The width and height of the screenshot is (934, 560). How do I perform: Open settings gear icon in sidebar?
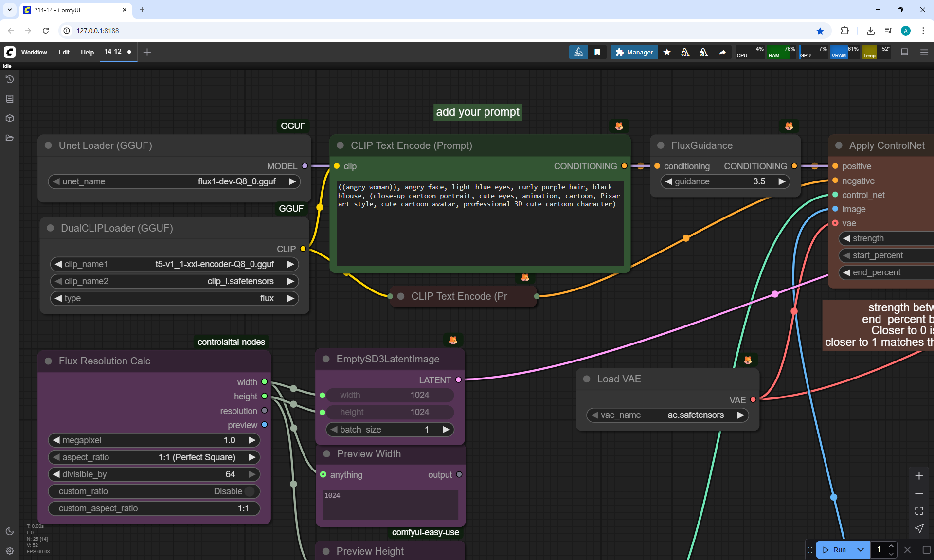click(x=9, y=551)
